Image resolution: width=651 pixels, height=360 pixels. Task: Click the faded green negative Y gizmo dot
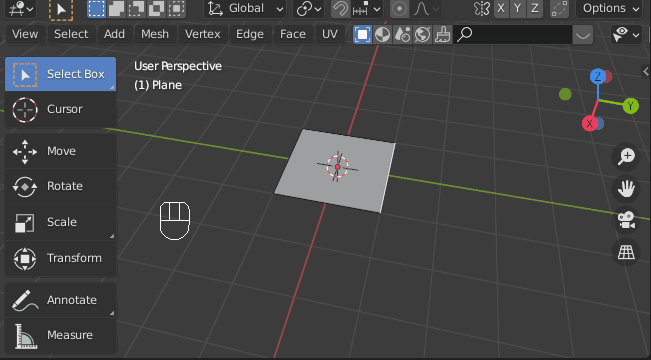tap(565, 94)
